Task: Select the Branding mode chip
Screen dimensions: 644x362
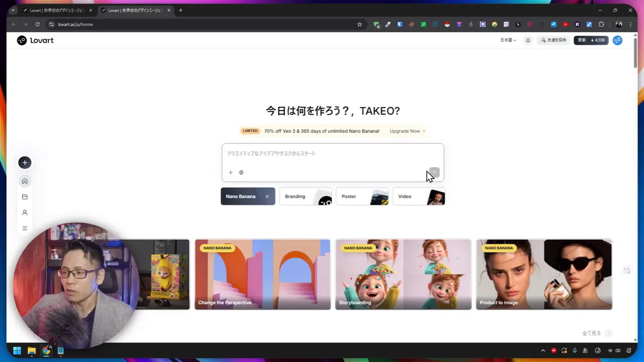Action: tap(306, 197)
